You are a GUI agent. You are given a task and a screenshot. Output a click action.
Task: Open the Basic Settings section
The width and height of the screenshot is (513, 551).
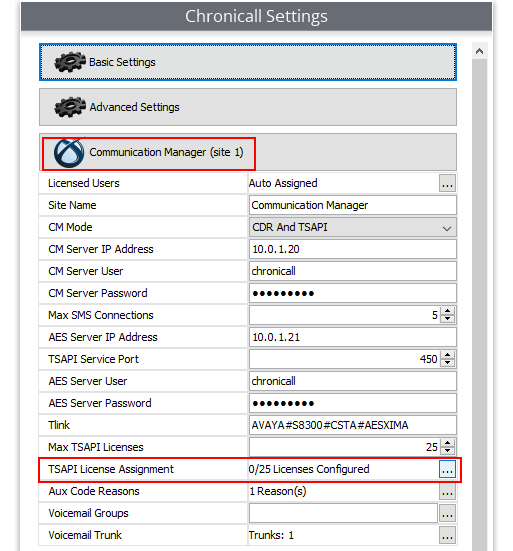click(248, 62)
